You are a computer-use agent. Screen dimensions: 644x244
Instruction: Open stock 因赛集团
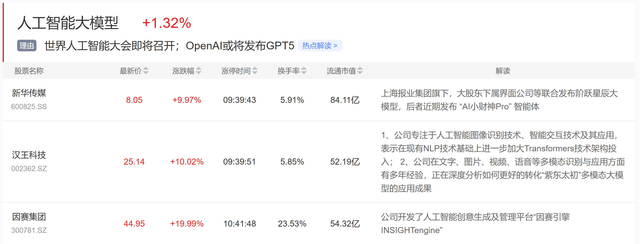(29, 217)
